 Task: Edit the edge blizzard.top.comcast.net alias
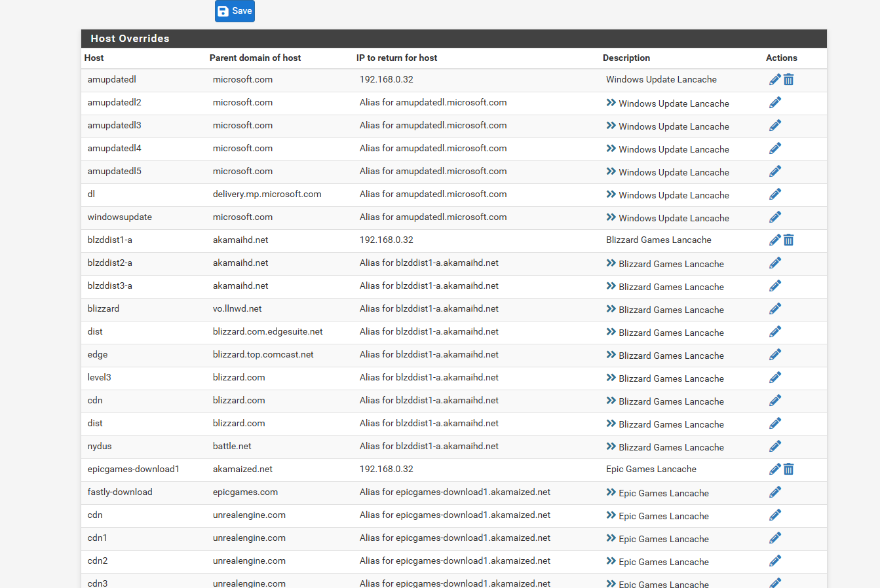[x=775, y=354]
